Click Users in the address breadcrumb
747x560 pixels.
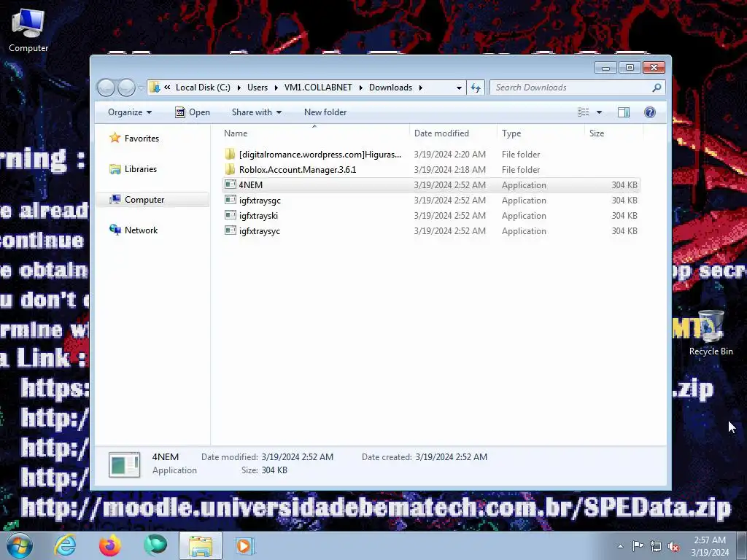tap(258, 87)
